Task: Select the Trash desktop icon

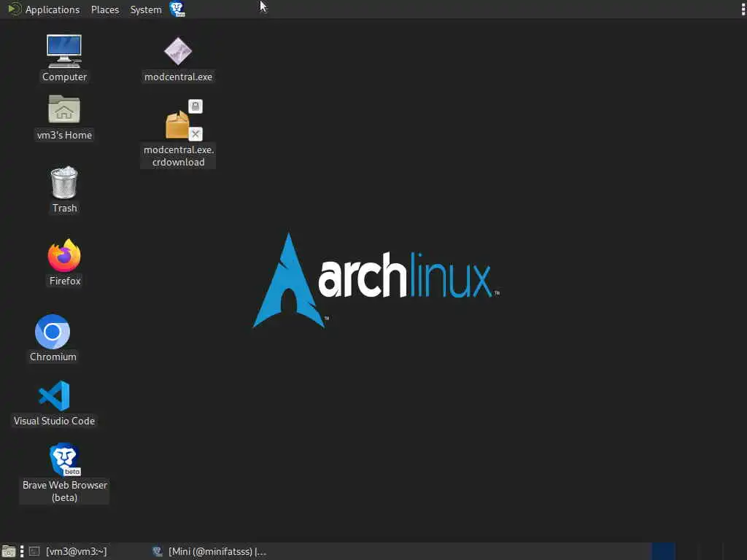Action: tap(64, 182)
